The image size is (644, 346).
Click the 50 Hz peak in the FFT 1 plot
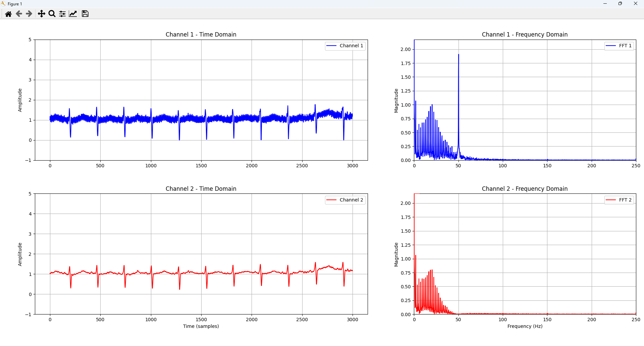point(459,55)
